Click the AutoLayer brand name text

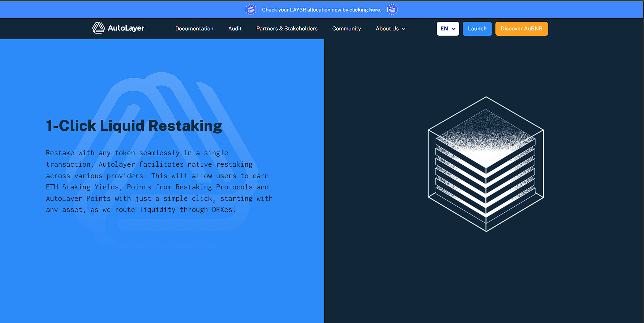[126, 28]
